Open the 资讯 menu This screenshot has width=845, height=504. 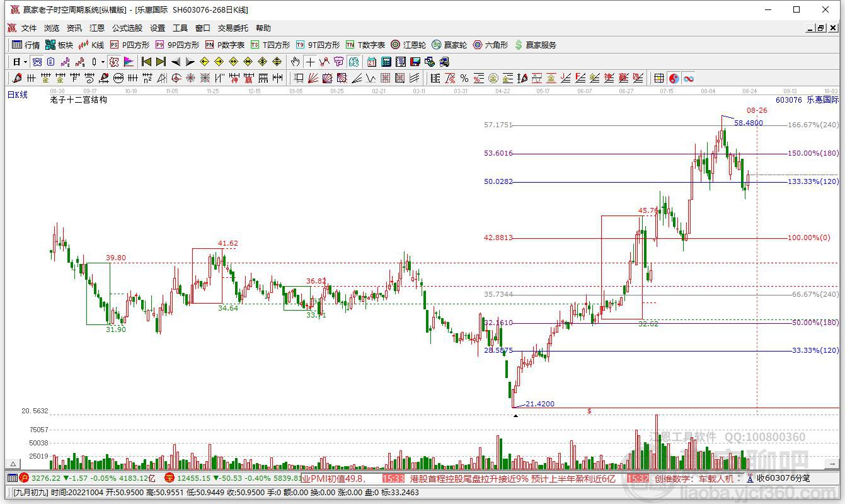[74, 28]
